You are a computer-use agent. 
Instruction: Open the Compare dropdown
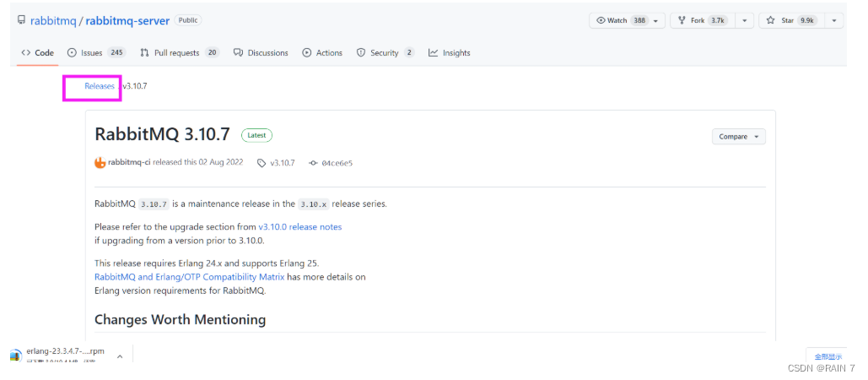[738, 137]
